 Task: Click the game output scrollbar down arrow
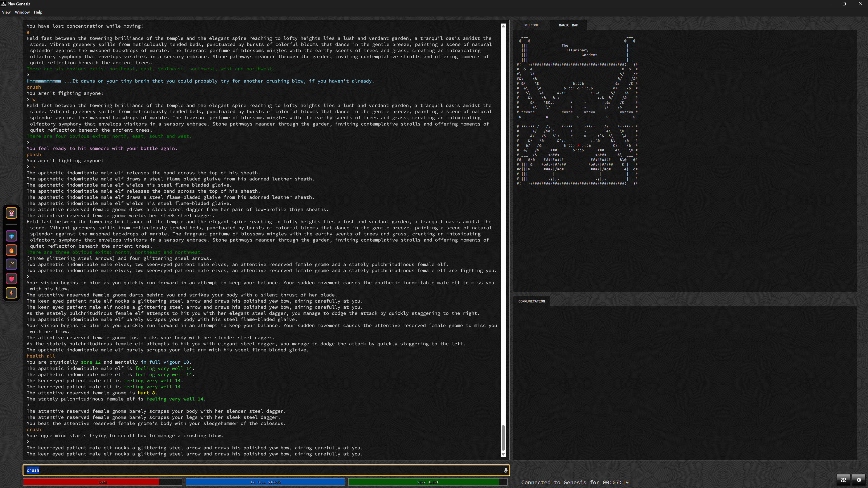[503, 454]
